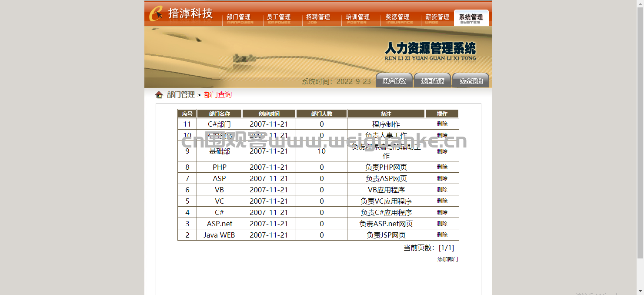Delete the VB department
Image resolution: width=644 pixels, height=295 pixels.
coord(442,190)
